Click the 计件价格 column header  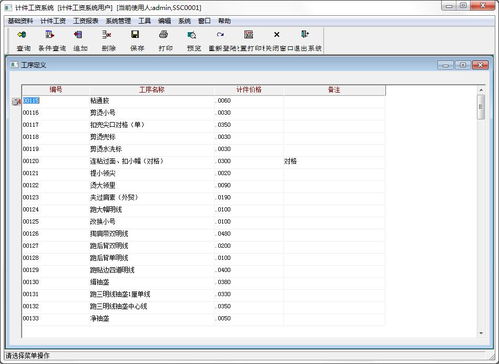click(x=249, y=90)
